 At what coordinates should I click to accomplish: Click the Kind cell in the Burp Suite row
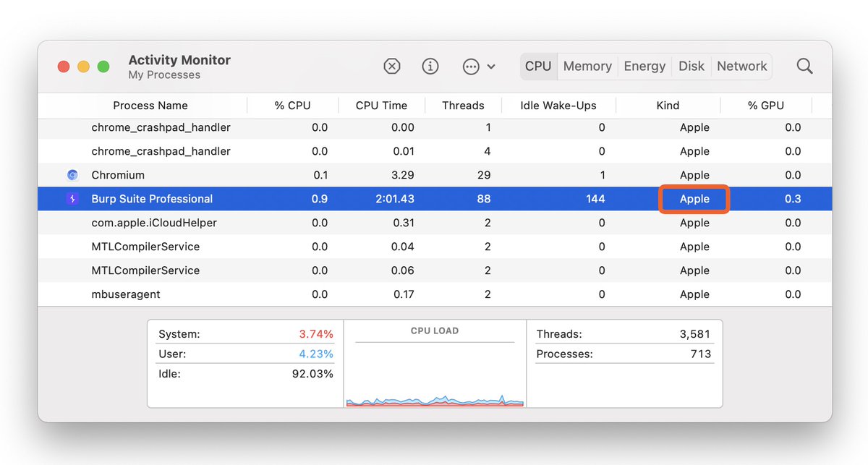click(x=694, y=199)
